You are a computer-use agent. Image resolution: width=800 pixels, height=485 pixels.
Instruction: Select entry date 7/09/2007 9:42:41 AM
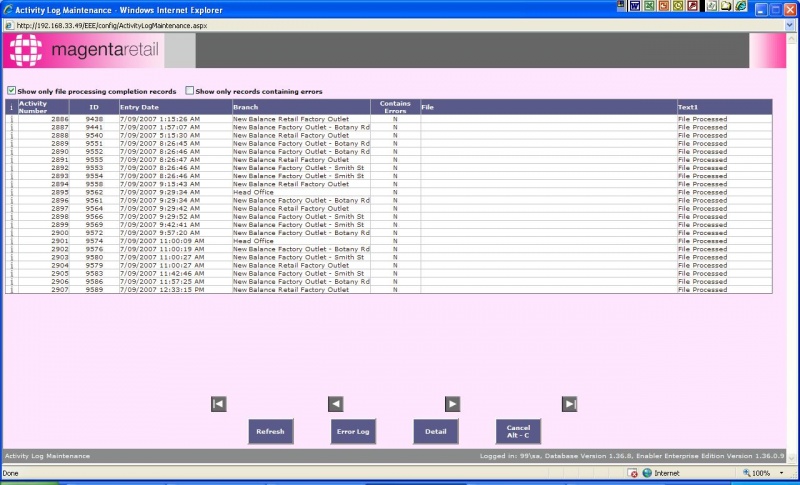tap(176, 225)
